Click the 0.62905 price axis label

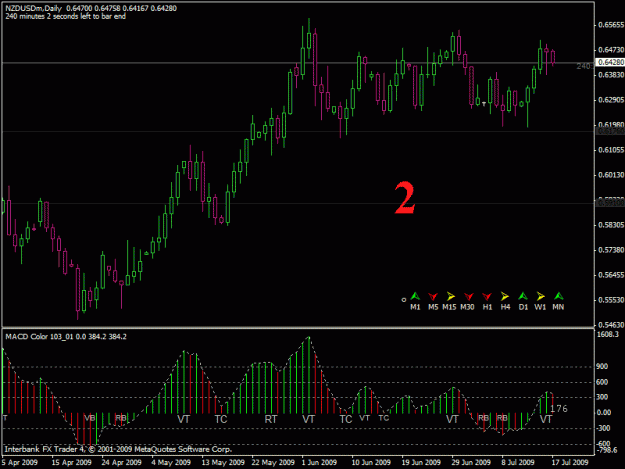click(x=611, y=100)
